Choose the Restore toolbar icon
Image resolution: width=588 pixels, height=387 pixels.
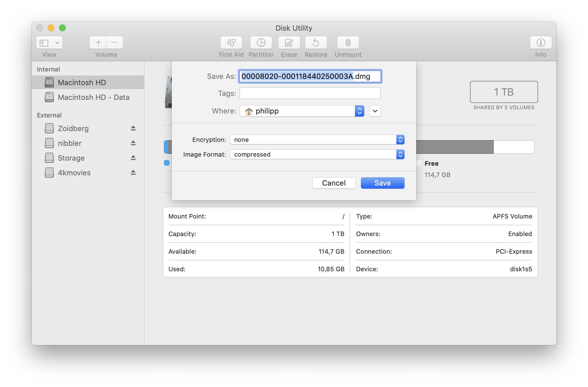tap(316, 43)
